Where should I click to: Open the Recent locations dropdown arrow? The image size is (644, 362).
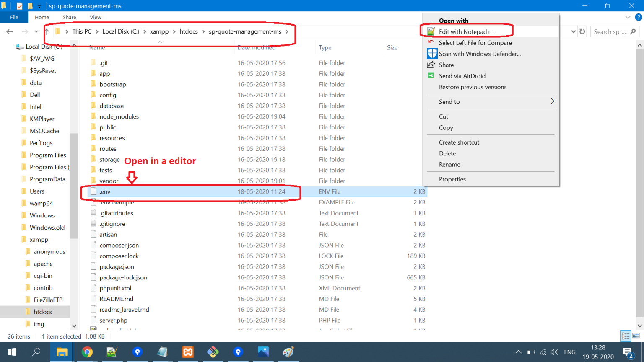36,31
